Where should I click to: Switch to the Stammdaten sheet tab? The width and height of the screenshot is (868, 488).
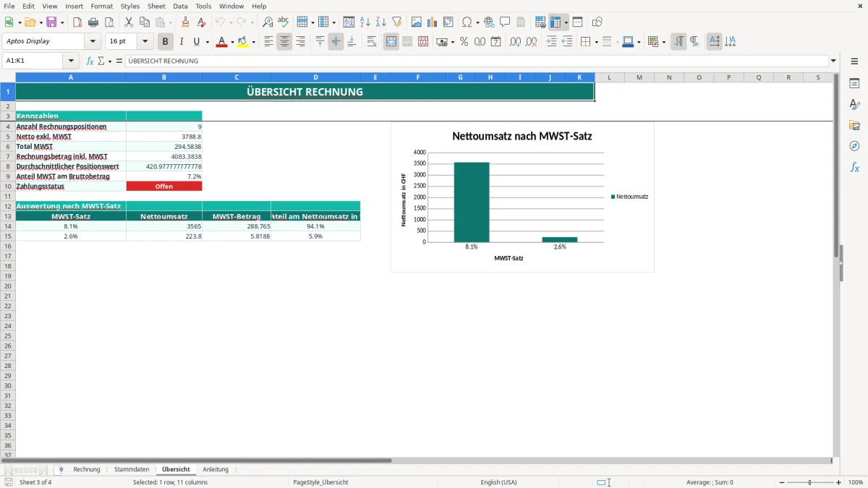pos(132,469)
